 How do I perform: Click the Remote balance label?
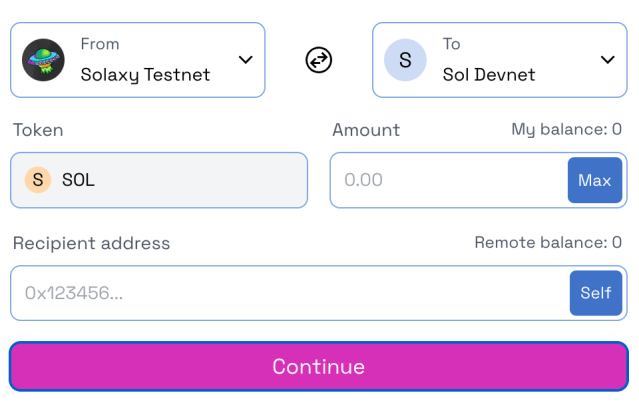pos(547,242)
